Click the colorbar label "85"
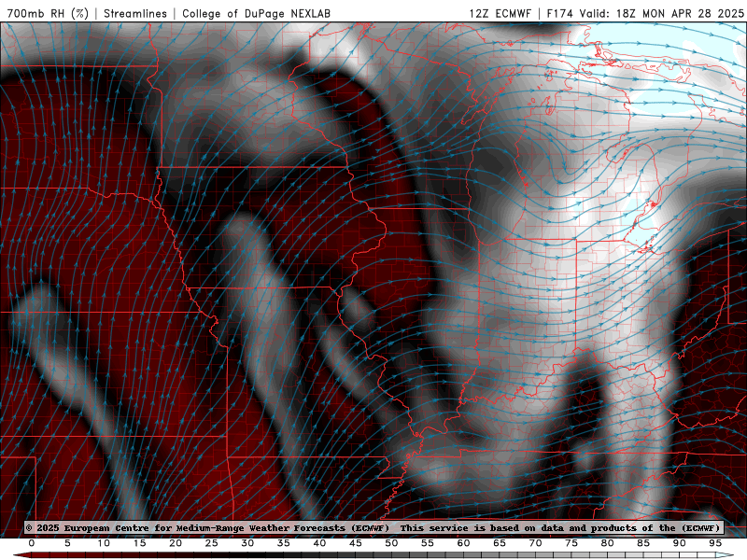This screenshot has height=560, width=747. [643, 543]
